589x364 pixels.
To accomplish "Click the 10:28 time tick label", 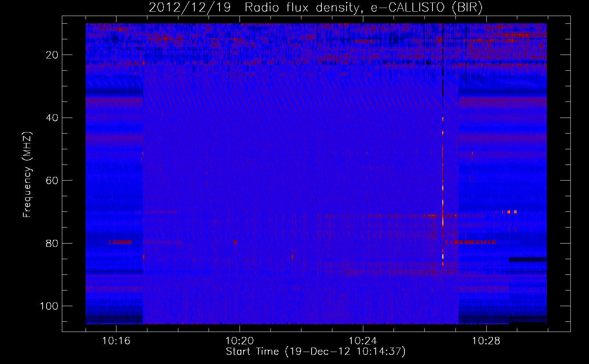I will (486, 341).
